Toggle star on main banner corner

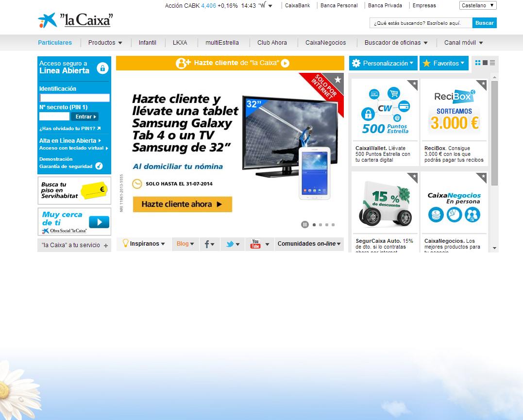click(338, 79)
